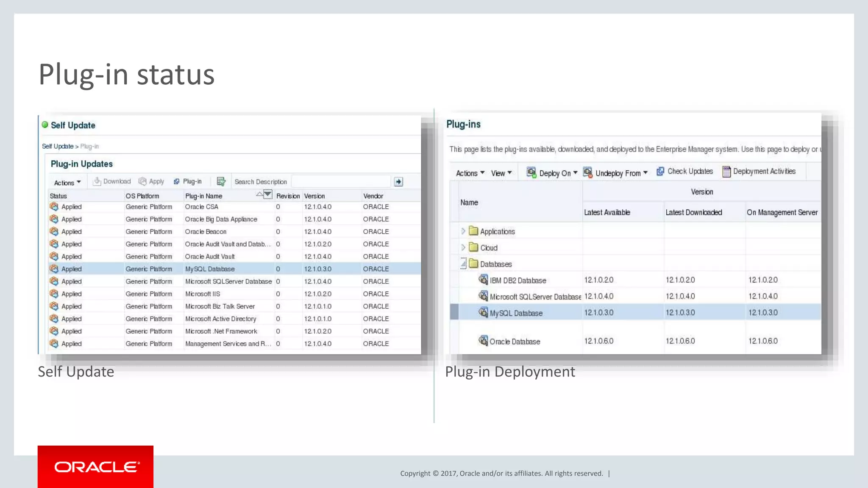Select Oracle Database in Plug-ins tree

click(515, 341)
